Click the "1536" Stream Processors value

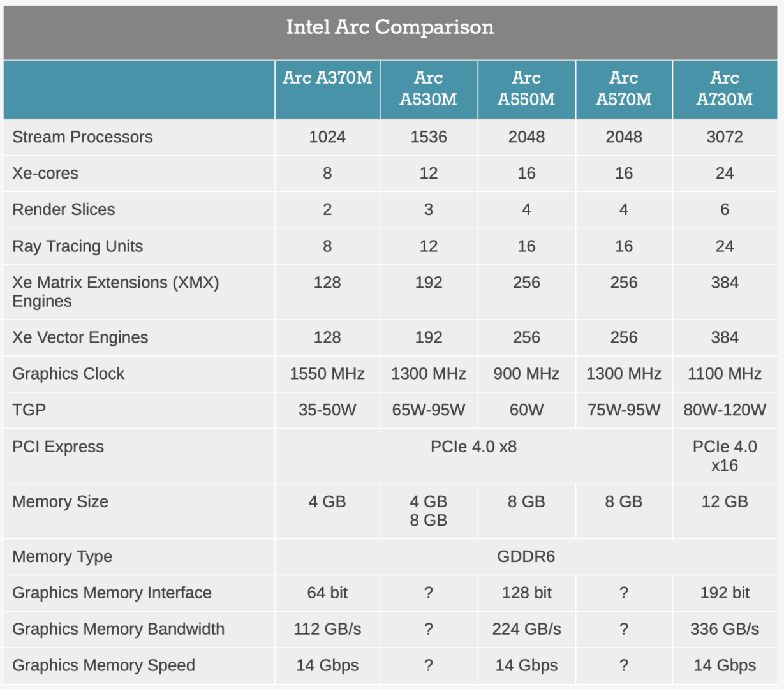[429, 137]
